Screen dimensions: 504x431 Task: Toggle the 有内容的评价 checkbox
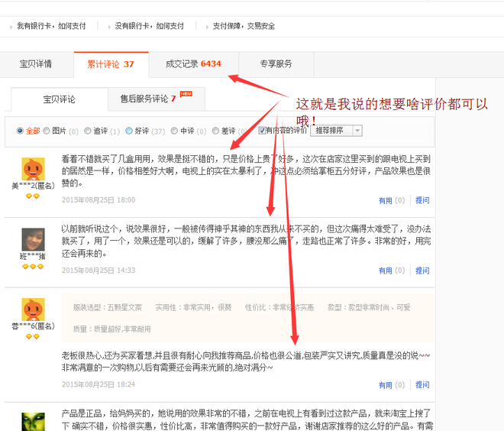[262, 131]
